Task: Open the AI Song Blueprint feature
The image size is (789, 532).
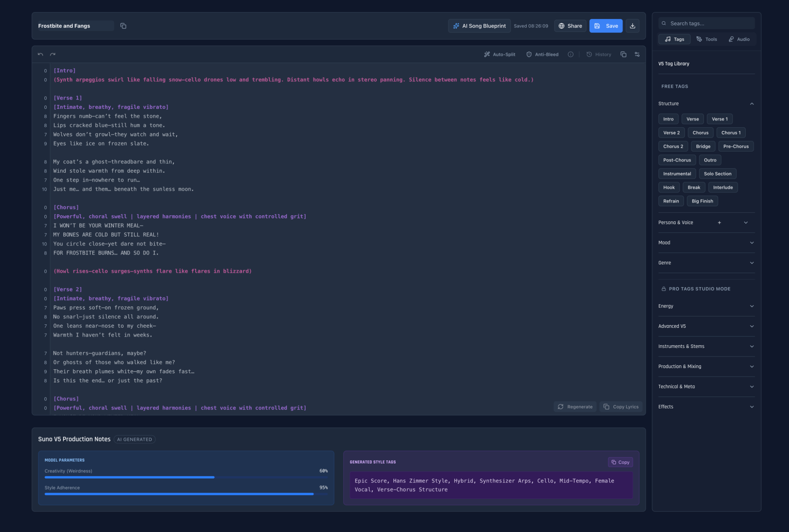Action: 479,26
